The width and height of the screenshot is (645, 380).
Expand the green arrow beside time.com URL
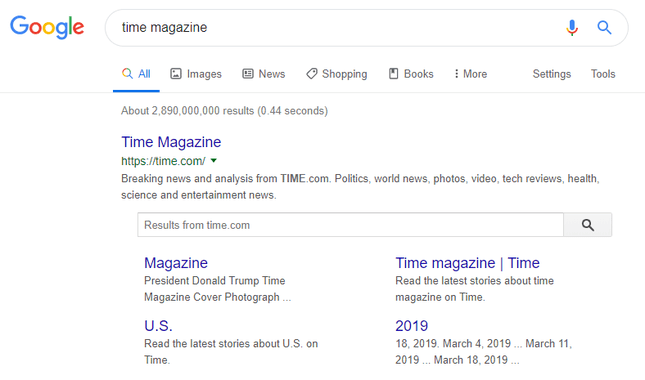(x=213, y=161)
